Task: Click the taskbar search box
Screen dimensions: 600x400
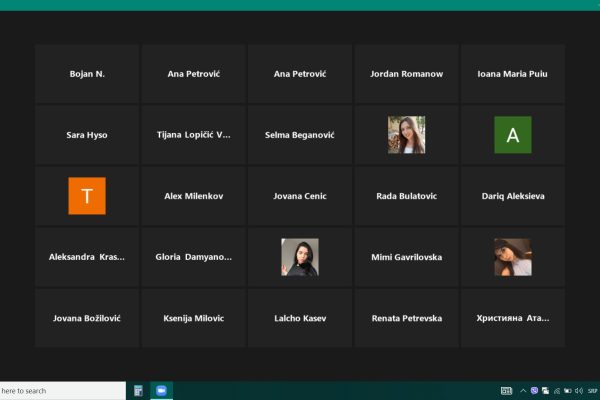Action: tap(63, 391)
